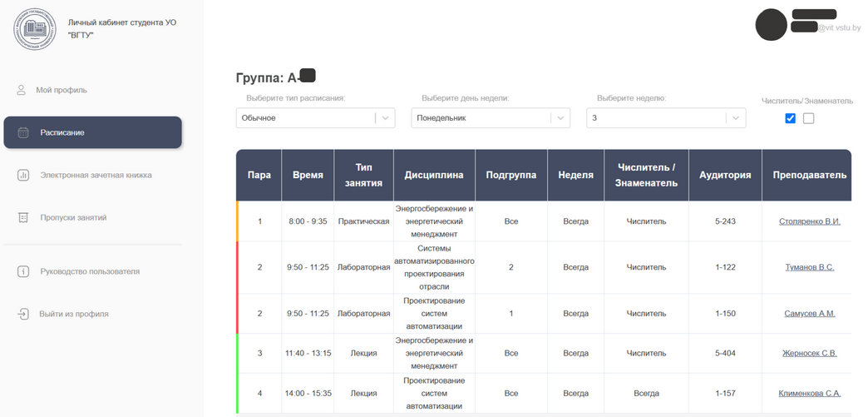This screenshot has width=868, height=417.
Task: Open teacher link Жерносек С.В.
Action: tap(809, 353)
